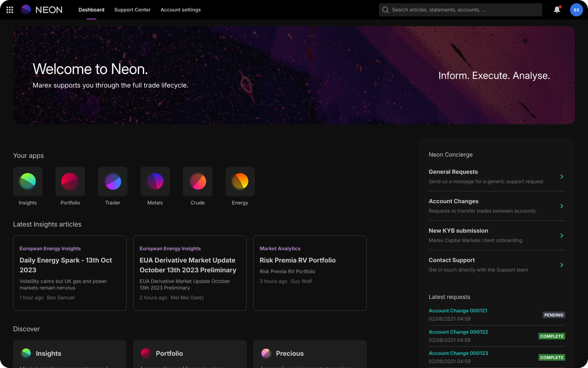
Task: Click the Precious title in Discover
Action: [290, 353]
